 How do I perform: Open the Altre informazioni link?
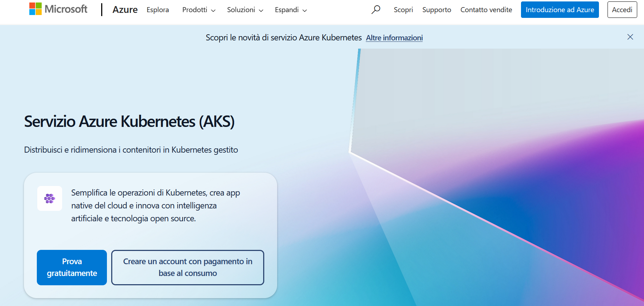pos(394,38)
